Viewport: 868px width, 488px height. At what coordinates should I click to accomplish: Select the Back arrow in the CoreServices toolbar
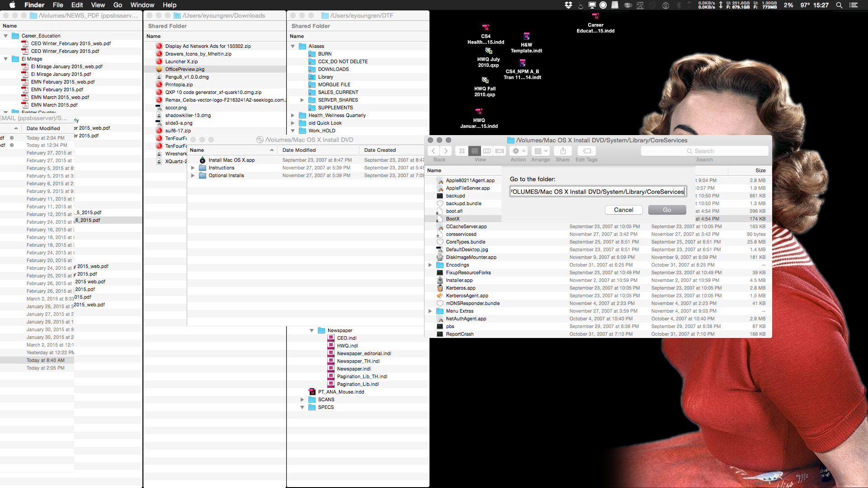click(433, 151)
